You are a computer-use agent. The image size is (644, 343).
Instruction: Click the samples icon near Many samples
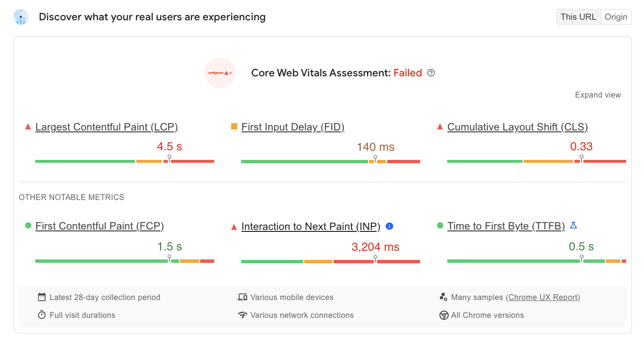click(444, 297)
